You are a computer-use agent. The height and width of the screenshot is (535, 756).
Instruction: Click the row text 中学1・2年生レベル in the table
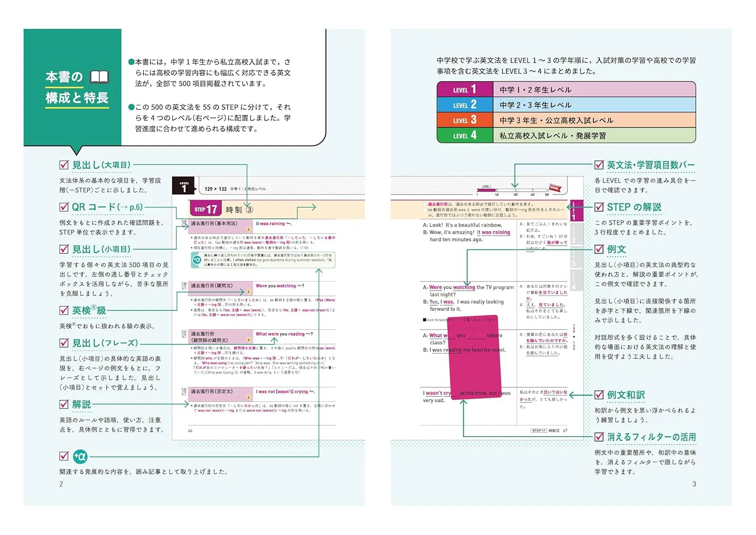coord(535,90)
